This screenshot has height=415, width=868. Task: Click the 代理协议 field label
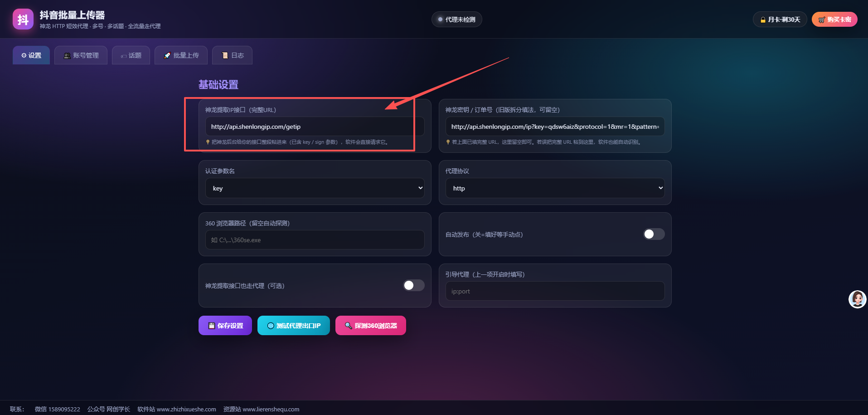[x=457, y=171]
